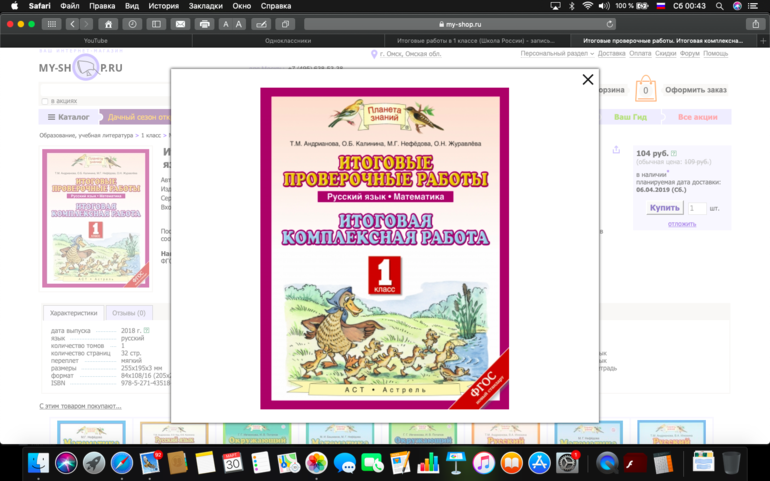Viewport: 770px width, 481px height.
Task: Open the Доставка link
Action: tap(611, 54)
